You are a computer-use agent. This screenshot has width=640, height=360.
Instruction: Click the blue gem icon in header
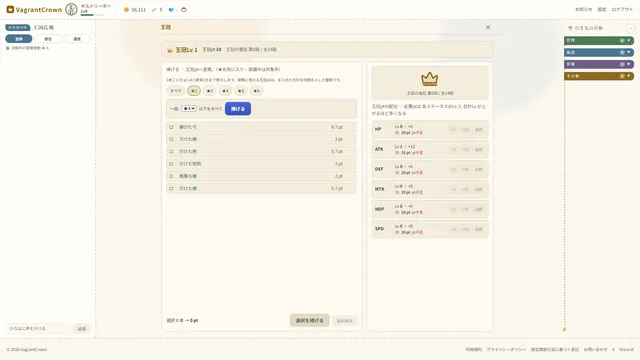coord(171,9)
